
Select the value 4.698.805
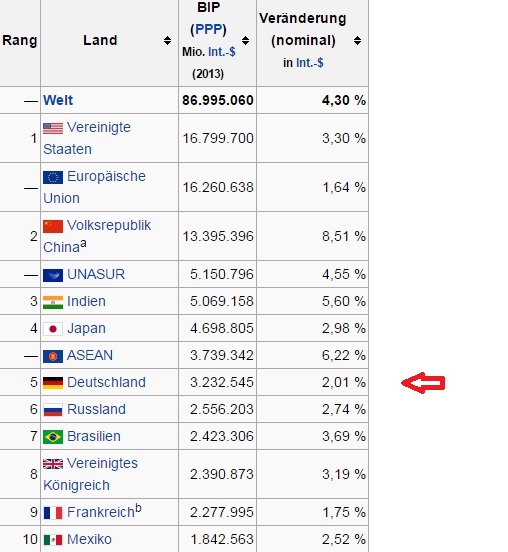222,328
